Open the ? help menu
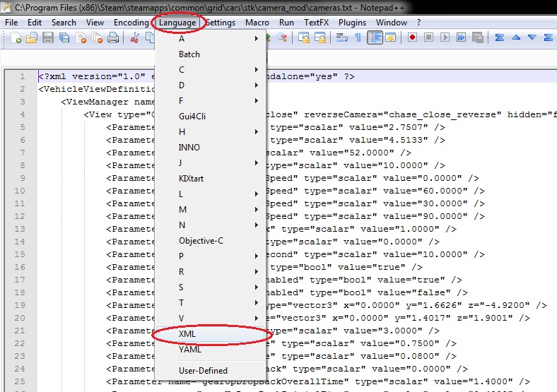The height and width of the screenshot is (392, 557). pyautogui.click(x=419, y=23)
